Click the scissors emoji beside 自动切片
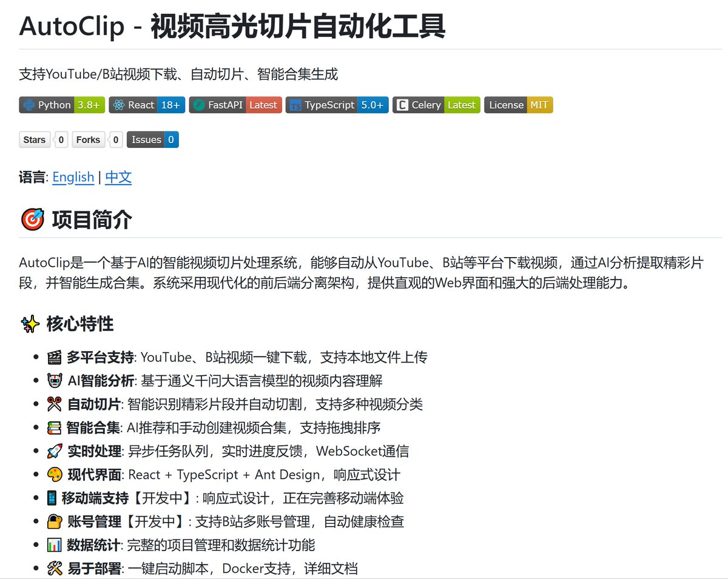This screenshot has height=579, width=728. point(55,404)
